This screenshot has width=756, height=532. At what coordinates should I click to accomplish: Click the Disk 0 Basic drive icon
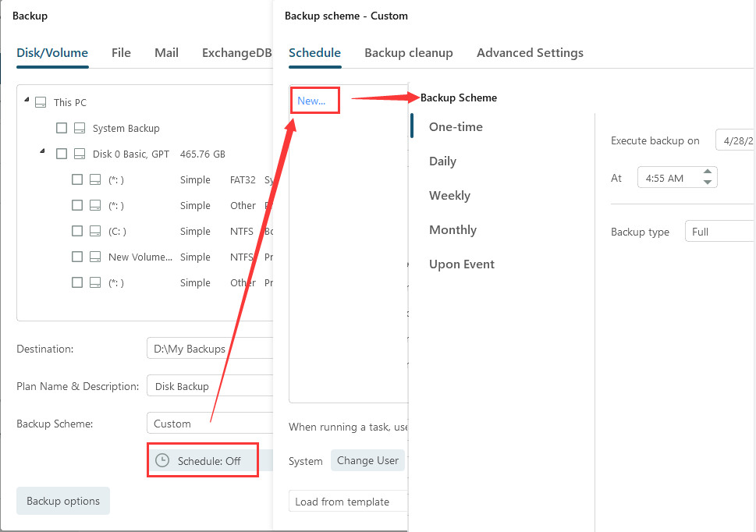tap(80, 154)
